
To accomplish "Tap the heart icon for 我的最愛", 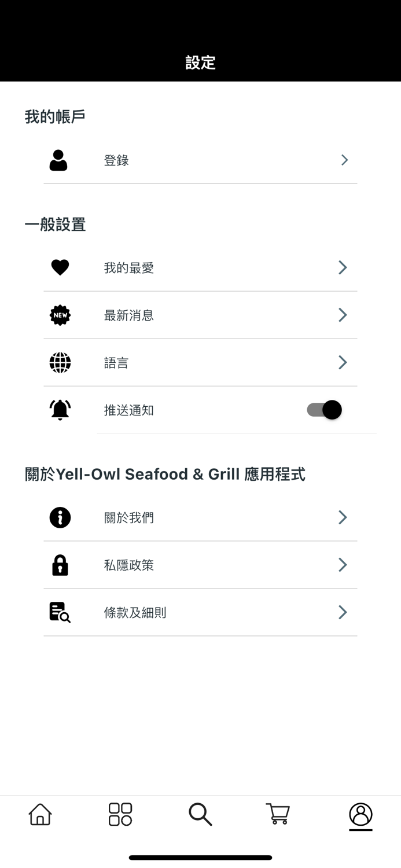I will click(60, 267).
